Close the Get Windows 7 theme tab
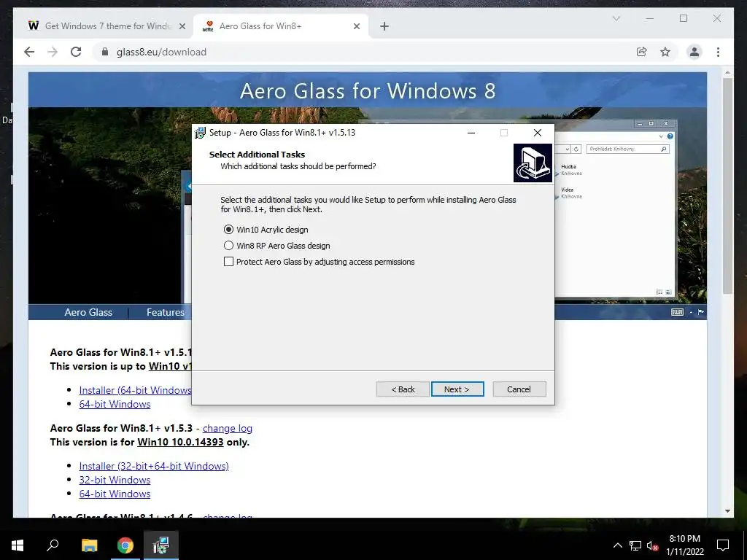The image size is (747, 560). click(x=182, y=26)
